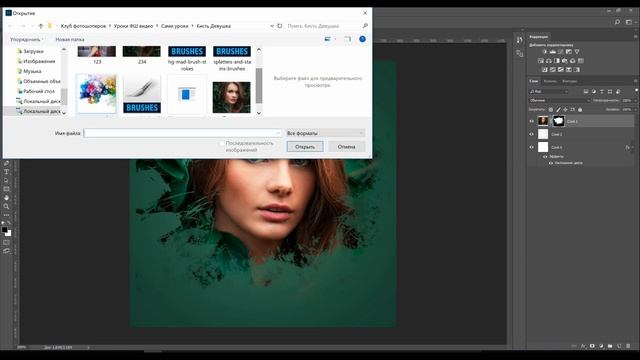Select the Zoom tool in toolbar
This screenshot has width=640, height=360.
(x=6, y=207)
